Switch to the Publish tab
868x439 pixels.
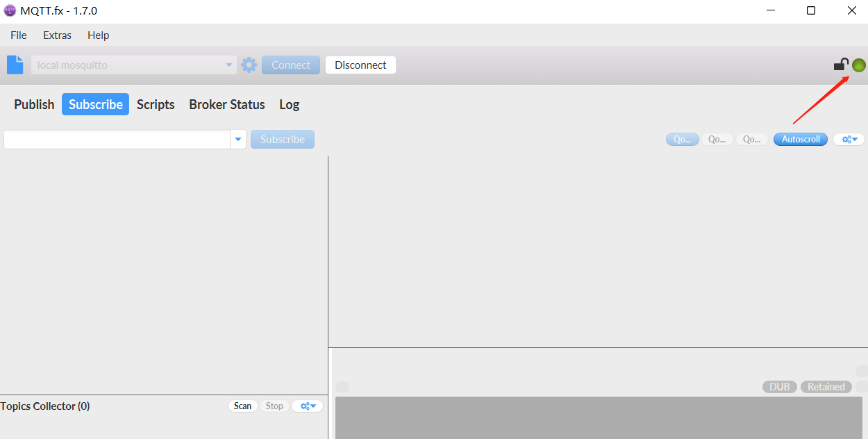pyautogui.click(x=34, y=104)
